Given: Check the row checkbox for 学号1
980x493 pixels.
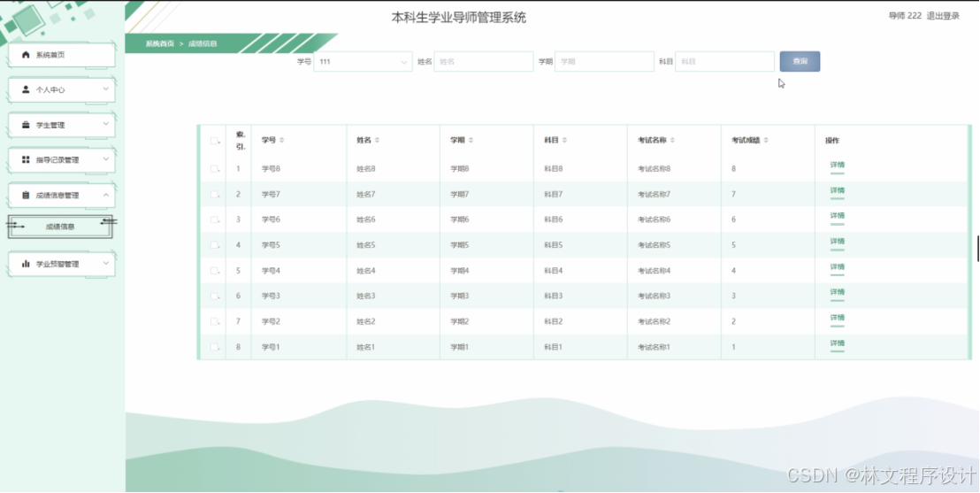Looking at the screenshot, I should coord(214,347).
